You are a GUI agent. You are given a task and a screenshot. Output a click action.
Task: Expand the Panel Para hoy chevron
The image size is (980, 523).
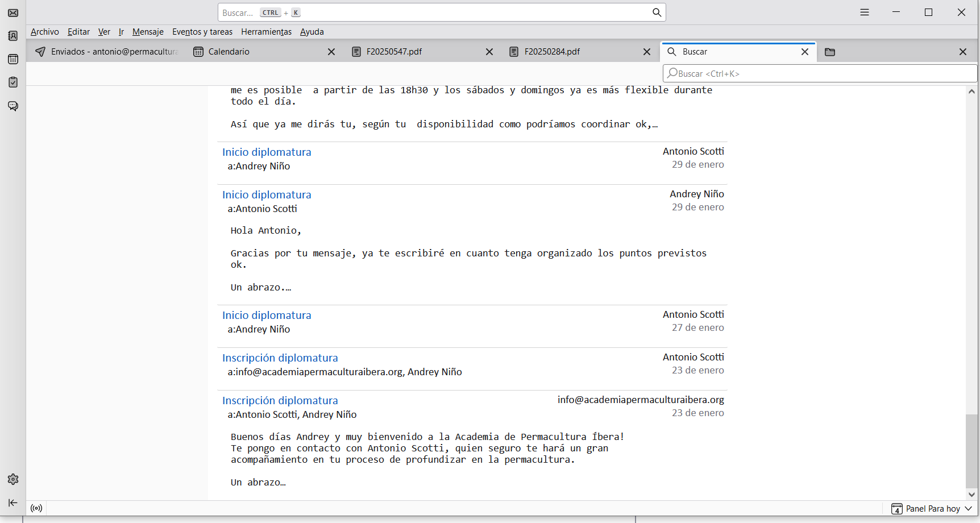pos(968,509)
